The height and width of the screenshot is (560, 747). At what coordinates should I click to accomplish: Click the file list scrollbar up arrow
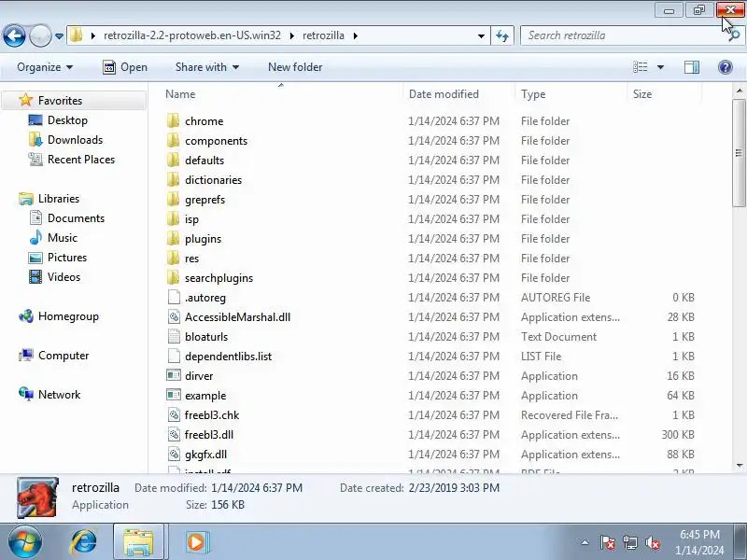click(x=739, y=90)
